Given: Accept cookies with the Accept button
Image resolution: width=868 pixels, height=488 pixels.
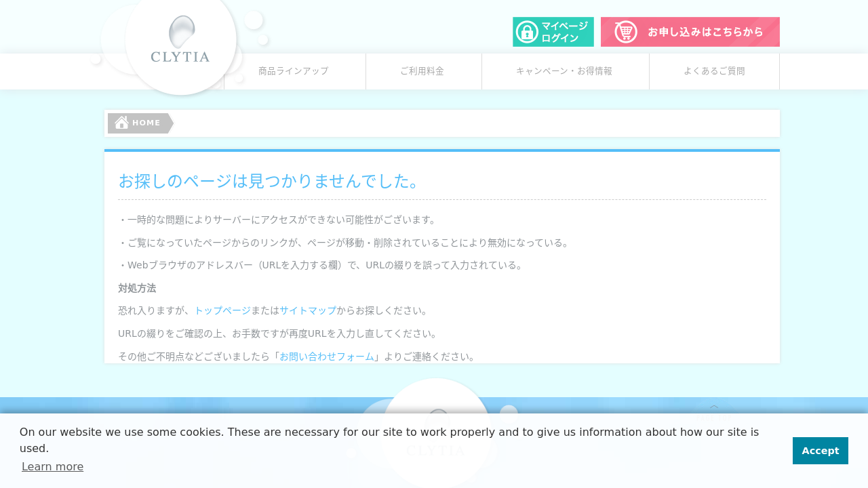Looking at the screenshot, I should [x=820, y=451].
